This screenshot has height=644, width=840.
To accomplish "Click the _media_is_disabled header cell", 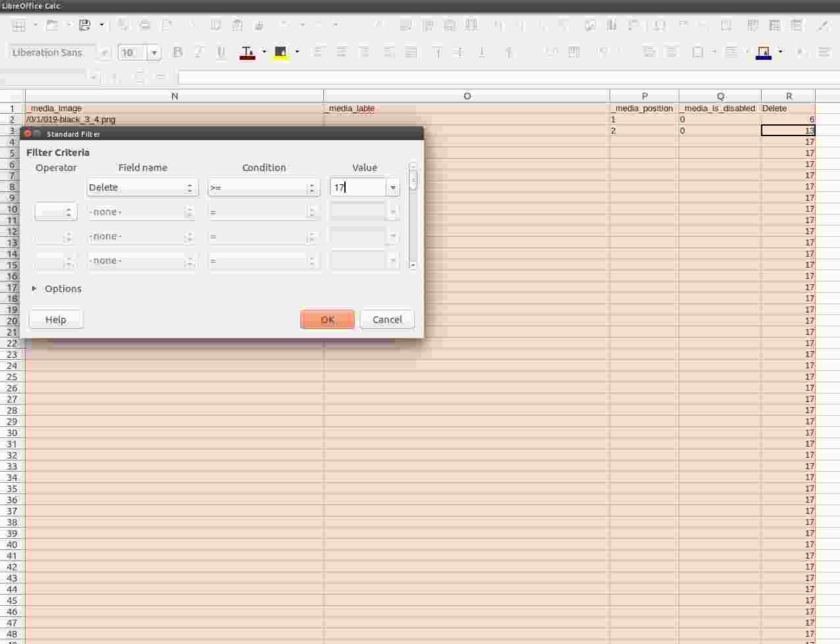I will pyautogui.click(x=720, y=108).
